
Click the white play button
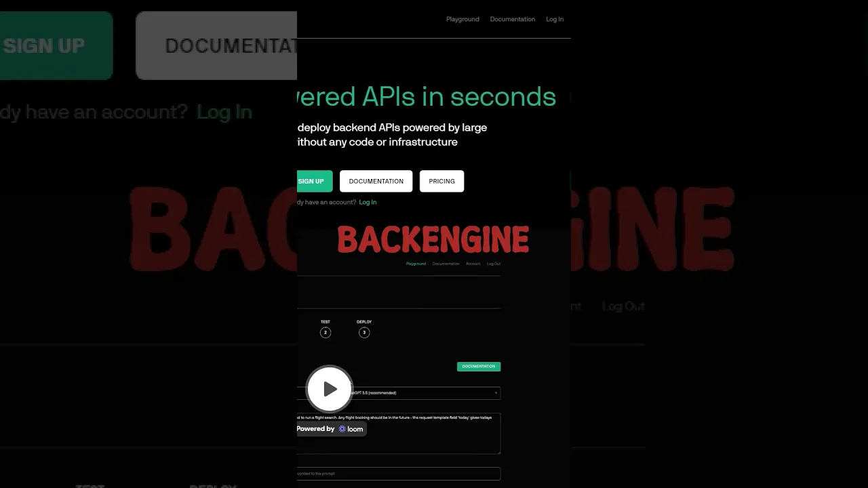(x=330, y=388)
